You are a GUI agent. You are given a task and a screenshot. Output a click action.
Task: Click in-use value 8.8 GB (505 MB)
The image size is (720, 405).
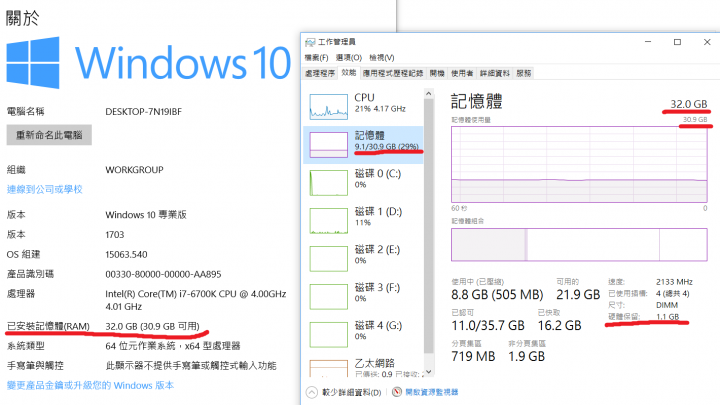click(x=497, y=294)
